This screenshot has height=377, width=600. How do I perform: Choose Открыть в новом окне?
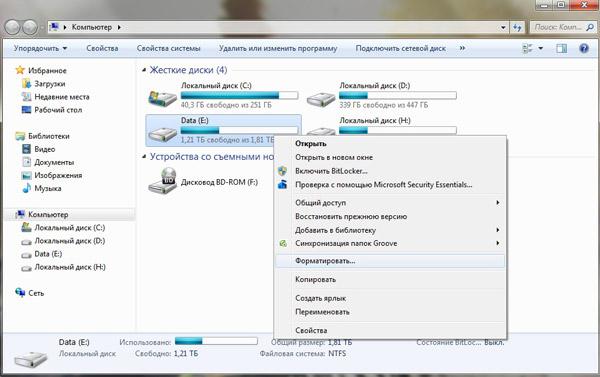[390, 157]
